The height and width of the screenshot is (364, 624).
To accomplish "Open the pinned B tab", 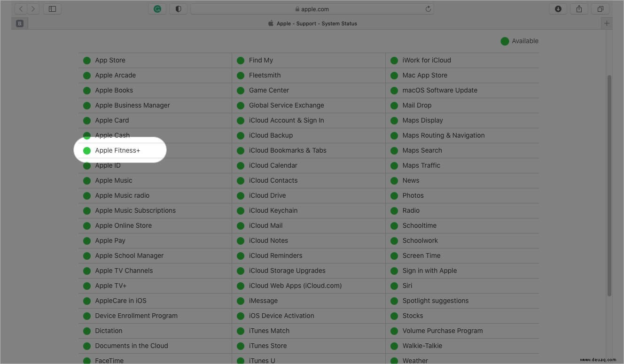I will pyautogui.click(x=19, y=23).
